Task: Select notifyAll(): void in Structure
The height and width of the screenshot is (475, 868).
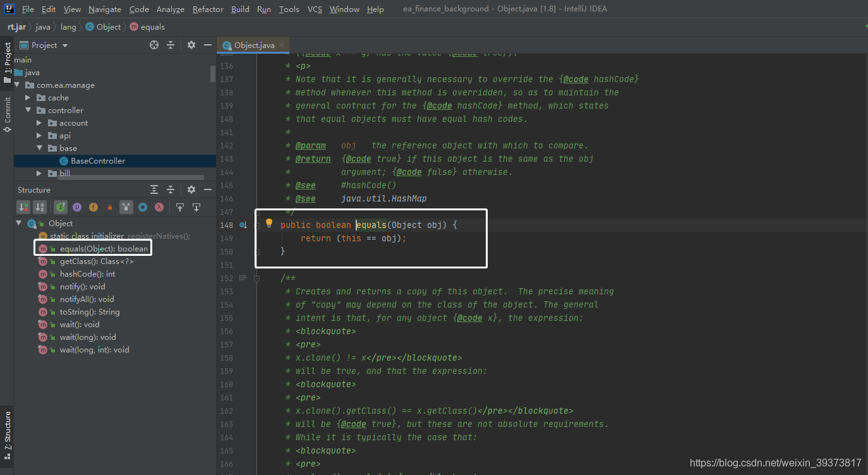Action: click(87, 299)
